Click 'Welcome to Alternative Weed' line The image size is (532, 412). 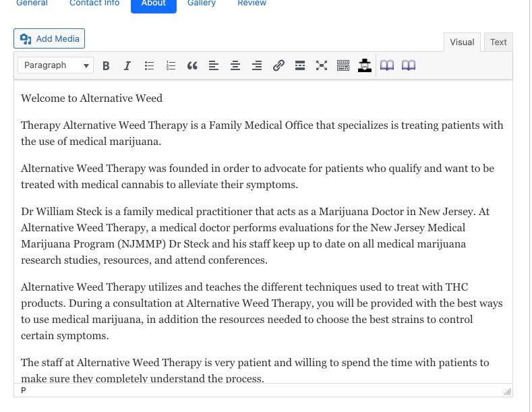[x=92, y=98]
